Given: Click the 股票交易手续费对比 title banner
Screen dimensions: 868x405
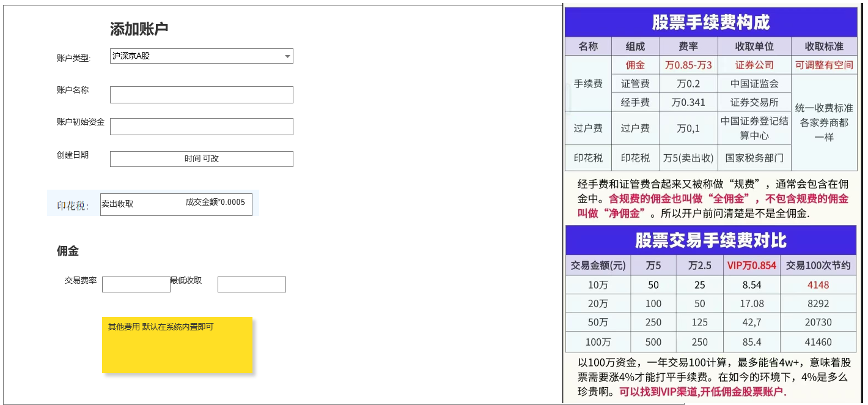Looking at the screenshot, I should click(710, 240).
